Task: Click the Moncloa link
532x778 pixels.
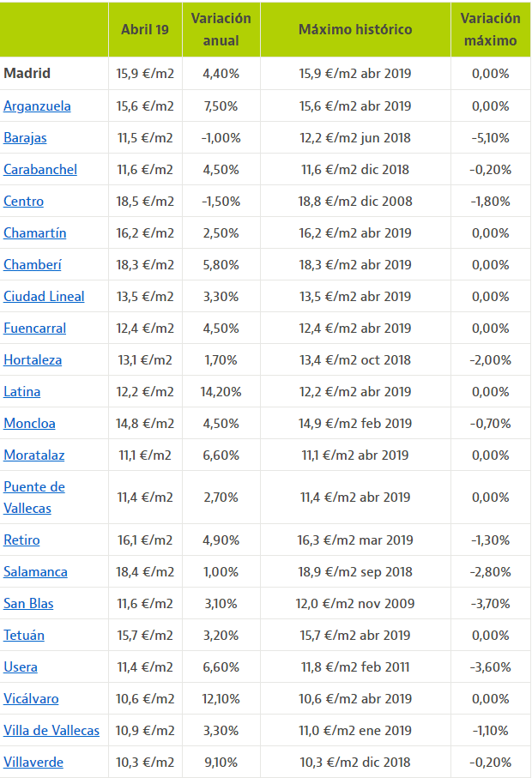Action: 29,424
